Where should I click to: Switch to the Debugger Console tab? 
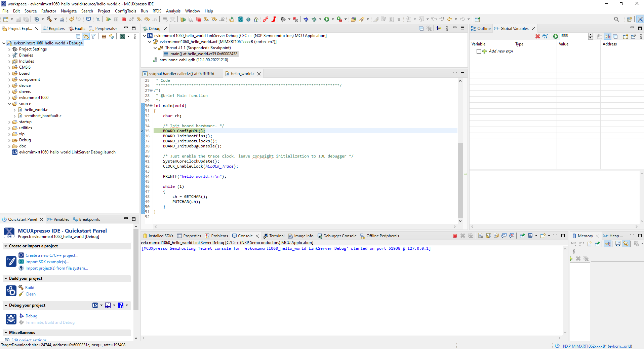pos(339,236)
